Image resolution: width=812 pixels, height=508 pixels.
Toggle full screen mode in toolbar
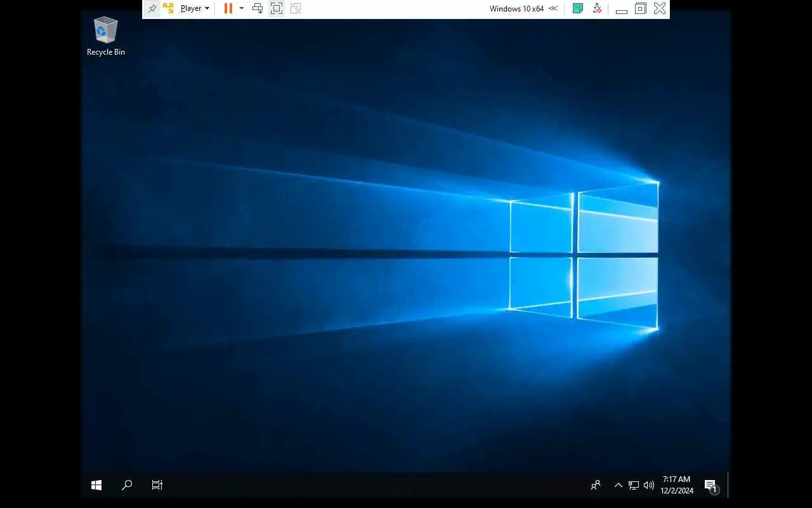tap(277, 8)
